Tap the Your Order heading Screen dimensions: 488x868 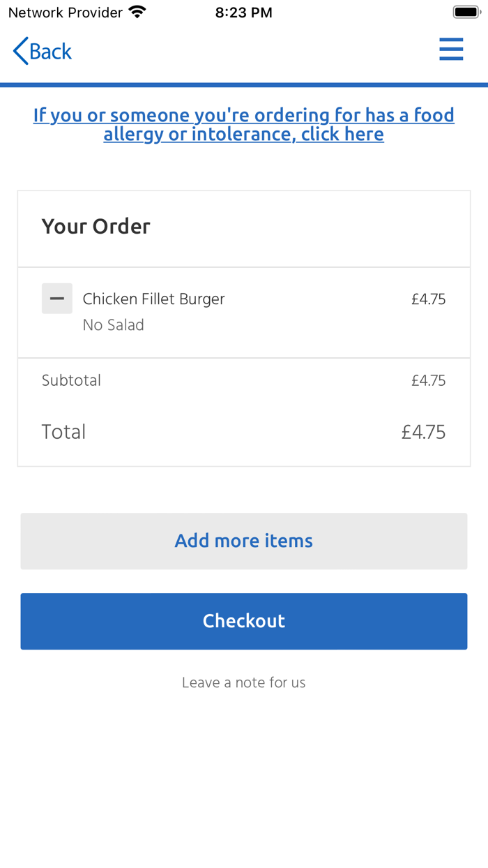pyautogui.click(x=96, y=226)
